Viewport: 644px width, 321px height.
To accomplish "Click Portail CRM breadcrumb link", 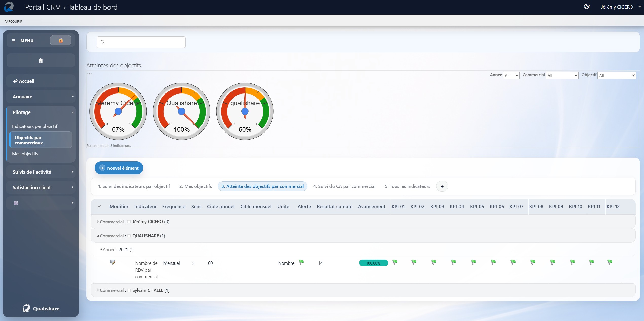I will point(43,7).
